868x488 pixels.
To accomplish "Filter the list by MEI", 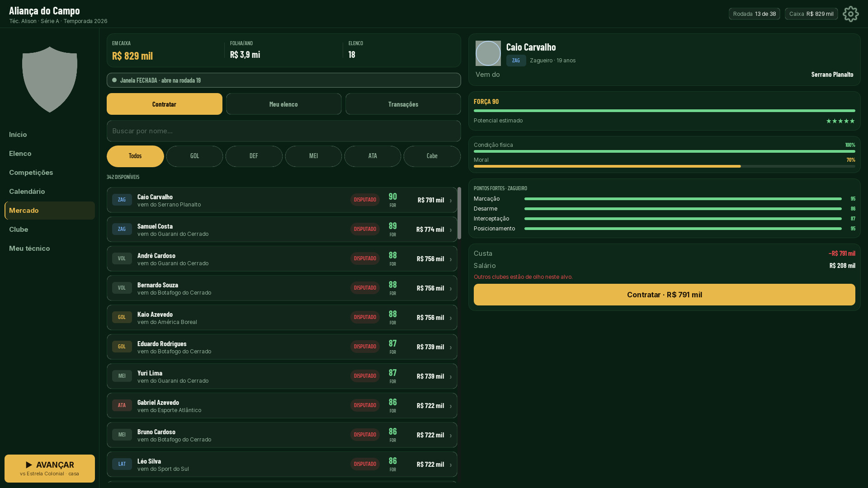I will pos(313,156).
